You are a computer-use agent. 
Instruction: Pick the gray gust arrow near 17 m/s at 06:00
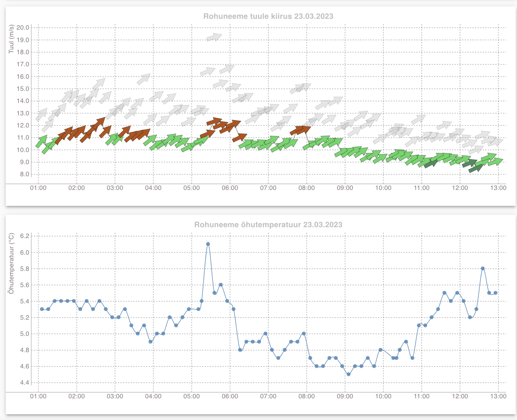click(x=227, y=69)
